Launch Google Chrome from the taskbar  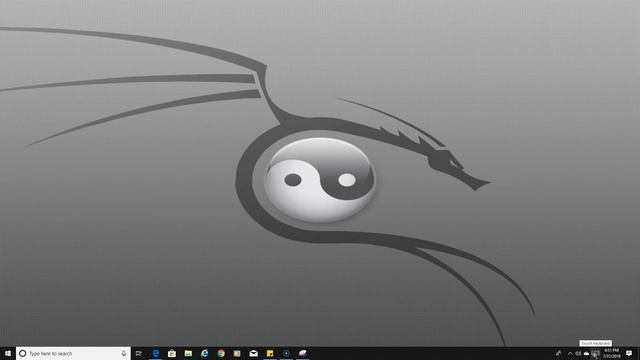pos(221,353)
